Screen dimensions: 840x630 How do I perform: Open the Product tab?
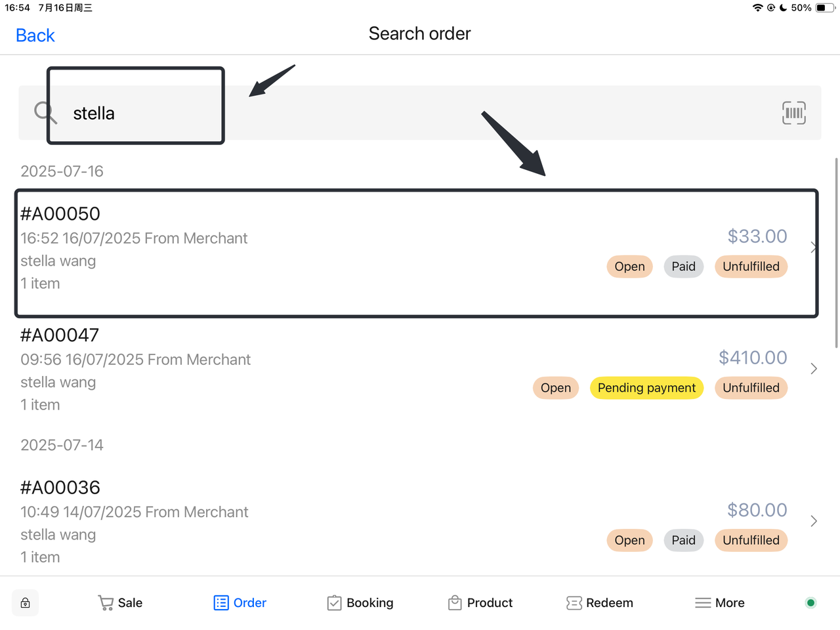480,603
